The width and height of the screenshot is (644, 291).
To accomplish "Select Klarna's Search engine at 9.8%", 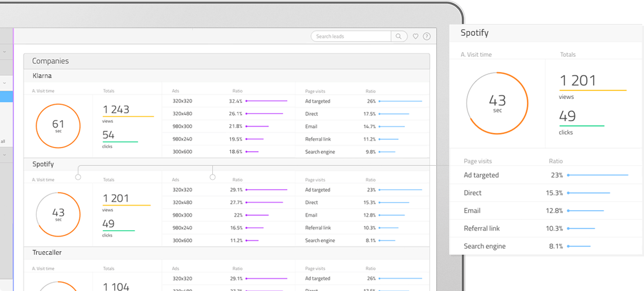I will click(362, 152).
